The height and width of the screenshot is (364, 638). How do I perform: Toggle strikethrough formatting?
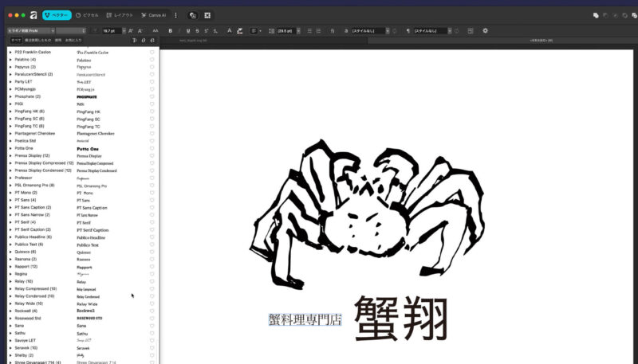pos(197,31)
